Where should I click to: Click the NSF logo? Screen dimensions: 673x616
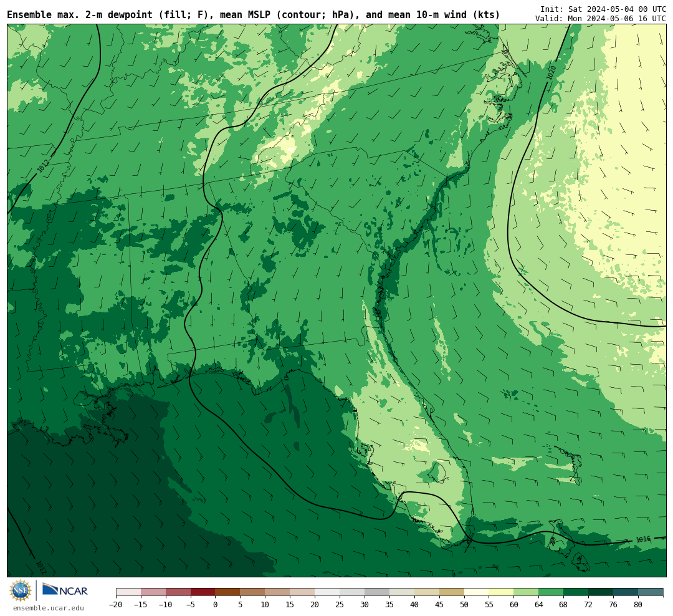point(21,590)
